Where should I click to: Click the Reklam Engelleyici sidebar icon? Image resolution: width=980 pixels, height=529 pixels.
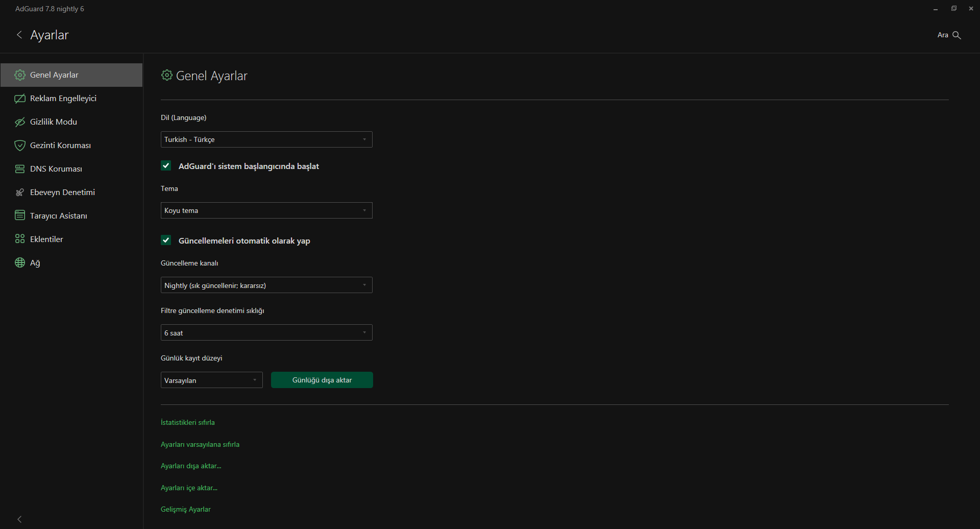coord(20,99)
